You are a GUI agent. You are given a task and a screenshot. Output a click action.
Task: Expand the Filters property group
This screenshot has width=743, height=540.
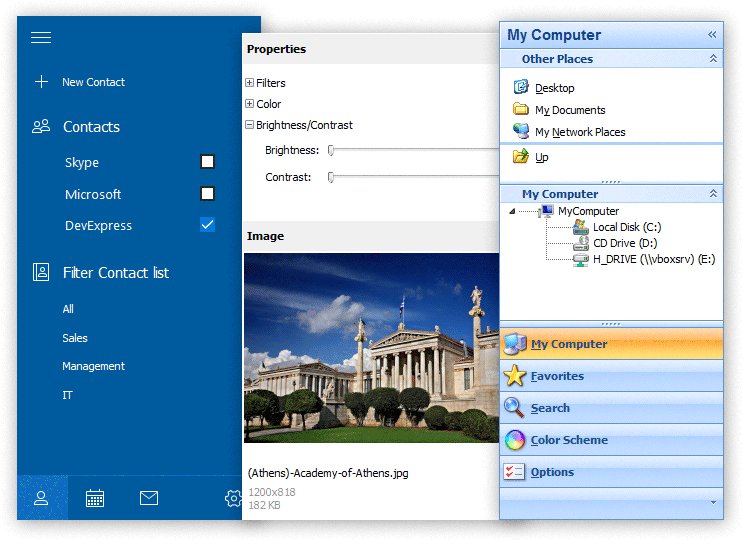[250, 83]
